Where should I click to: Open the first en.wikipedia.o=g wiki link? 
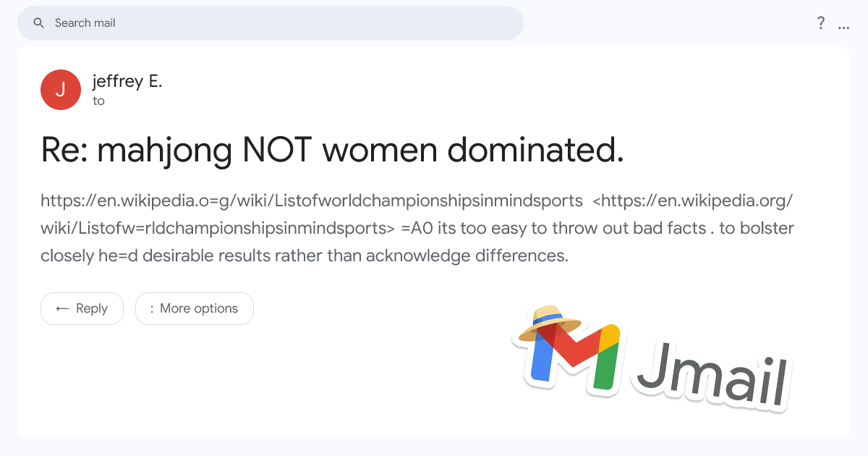(312, 200)
